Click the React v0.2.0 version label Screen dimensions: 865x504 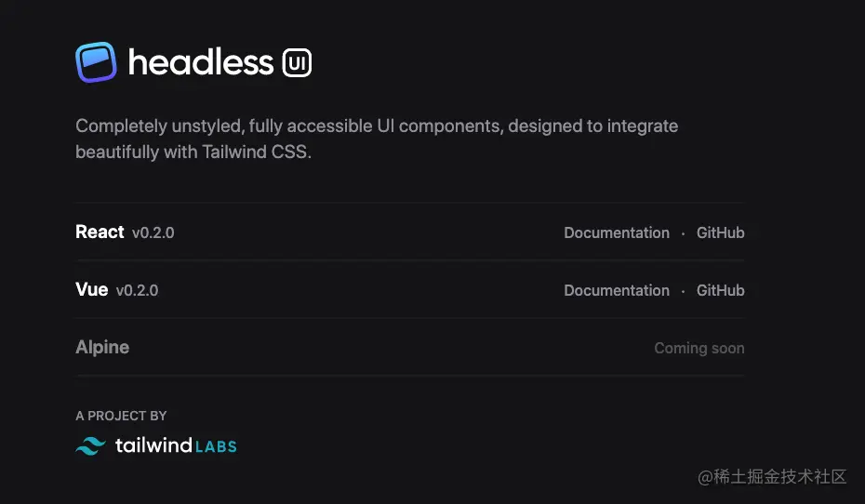coord(153,233)
